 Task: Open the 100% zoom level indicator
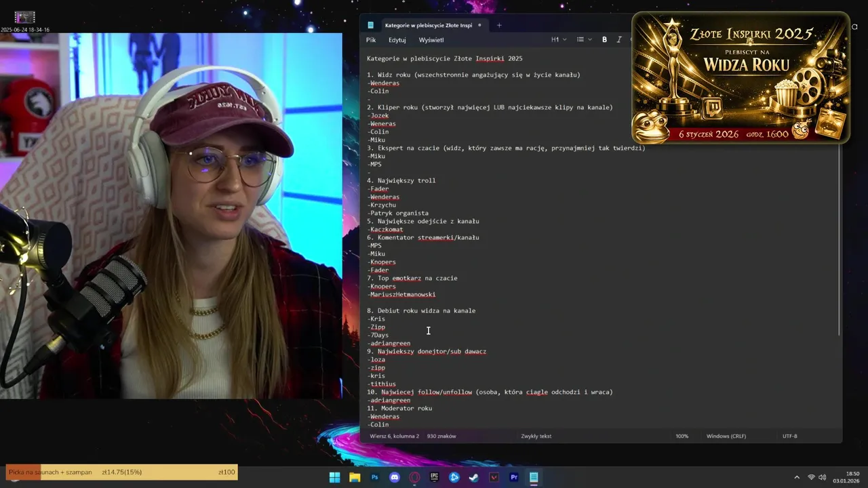(x=682, y=436)
